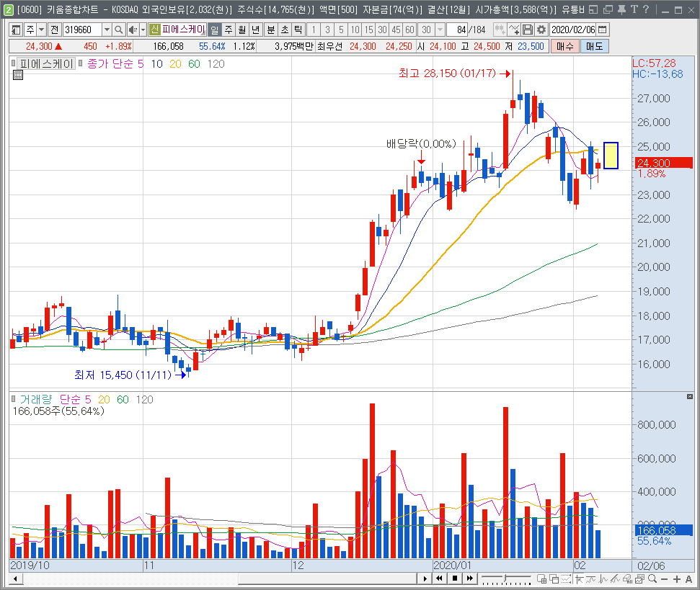
Task: Choose the 3 interval tab
Action: coord(328,30)
